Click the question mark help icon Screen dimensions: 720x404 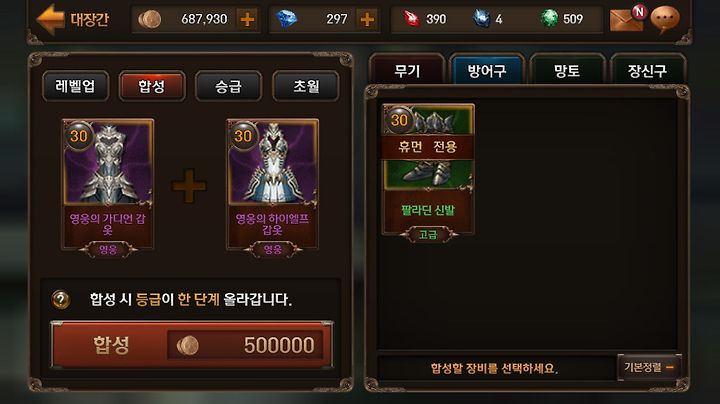tap(61, 299)
